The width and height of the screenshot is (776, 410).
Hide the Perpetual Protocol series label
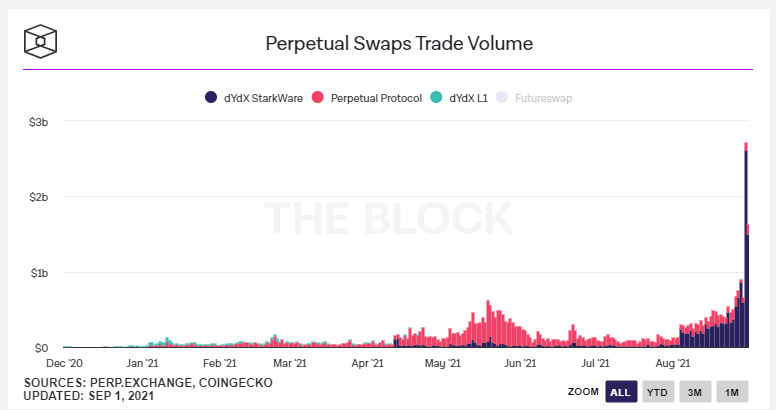click(x=376, y=98)
